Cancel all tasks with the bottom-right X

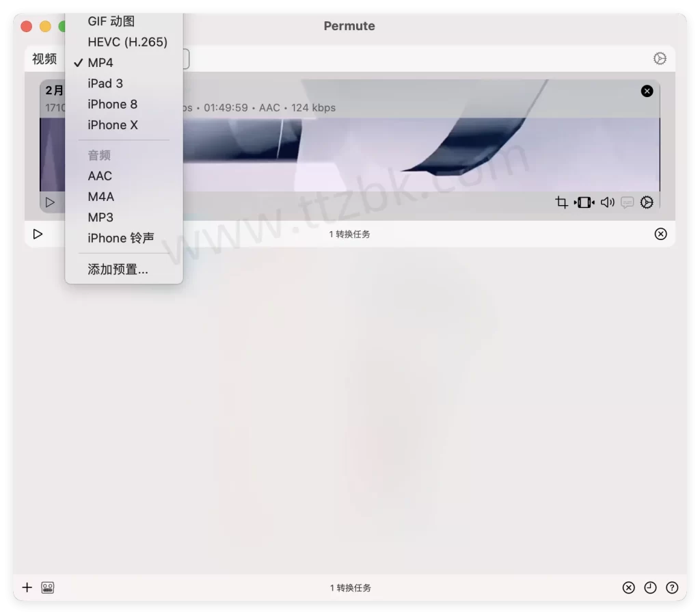tap(628, 587)
